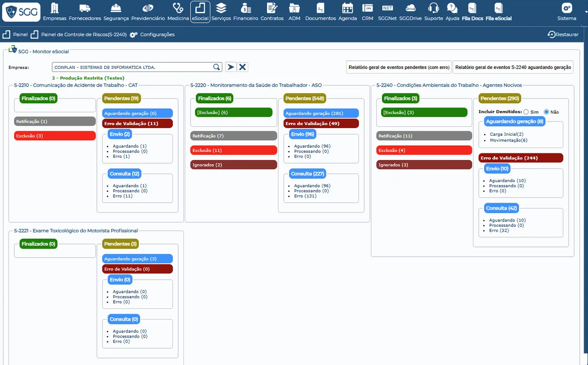This screenshot has height=365, width=588.
Task: Open S-2220 Finalizados (6)
Action: 214,98
